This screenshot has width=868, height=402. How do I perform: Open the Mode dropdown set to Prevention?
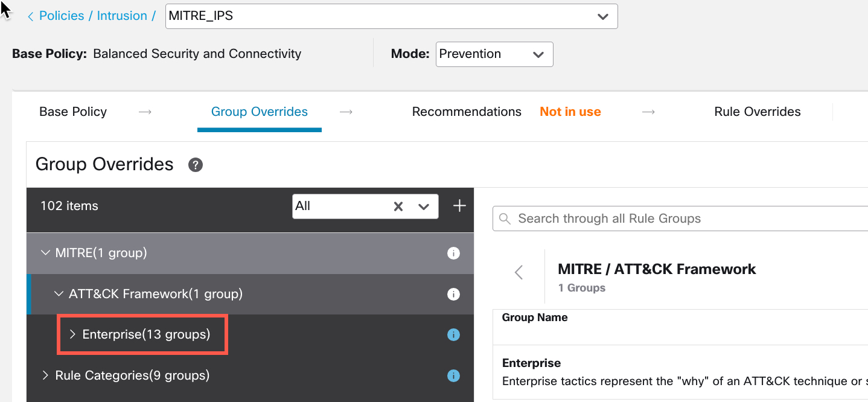click(x=538, y=54)
